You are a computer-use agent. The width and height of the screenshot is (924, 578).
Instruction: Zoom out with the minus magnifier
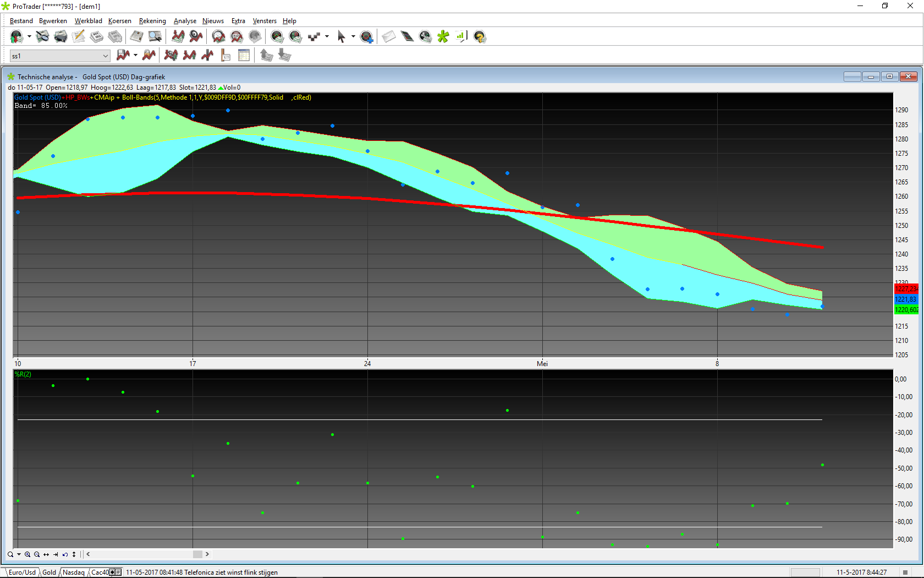[37, 554]
